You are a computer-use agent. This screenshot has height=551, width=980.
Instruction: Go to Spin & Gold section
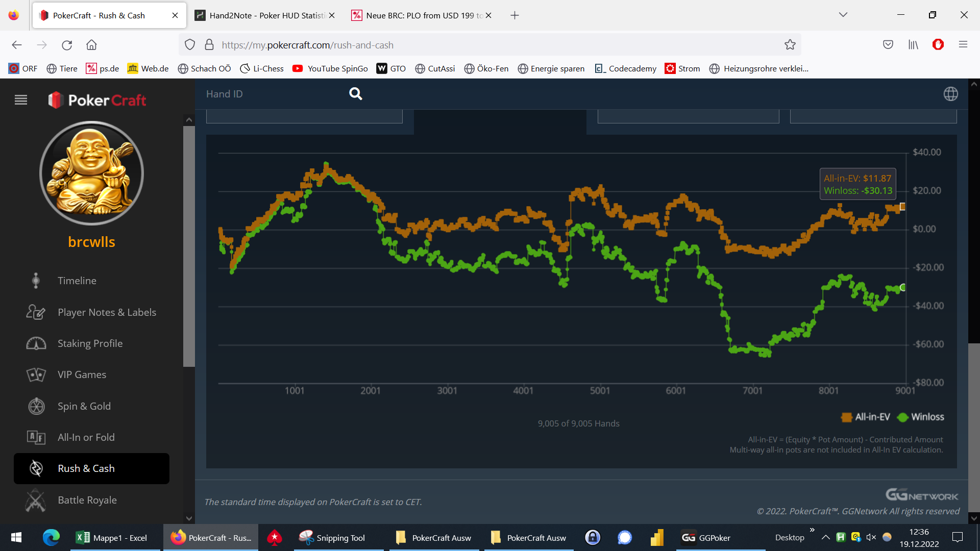coord(84,406)
